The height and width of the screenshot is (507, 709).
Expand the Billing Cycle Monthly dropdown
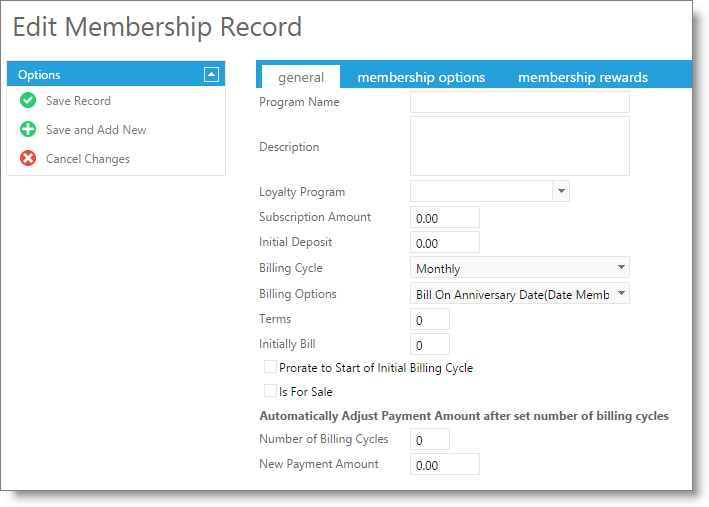click(x=520, y=267)
